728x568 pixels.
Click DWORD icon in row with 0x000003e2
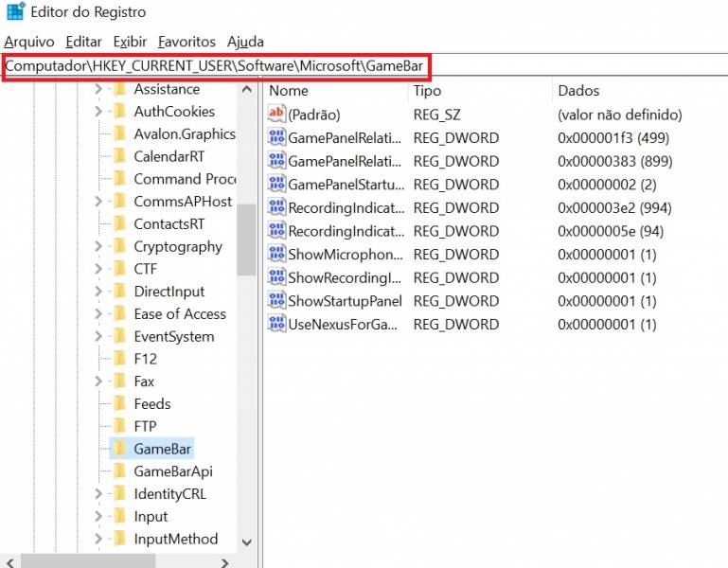(x=276, y=207)
